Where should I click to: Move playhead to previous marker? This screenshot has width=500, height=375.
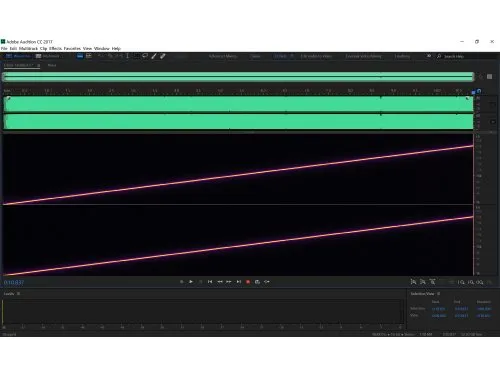[x=210, y=282]
